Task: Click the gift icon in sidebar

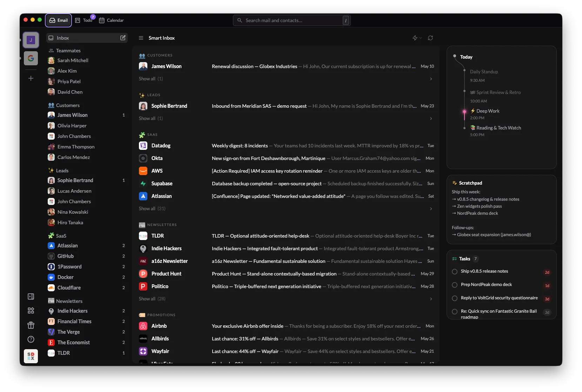Action: 31,325
